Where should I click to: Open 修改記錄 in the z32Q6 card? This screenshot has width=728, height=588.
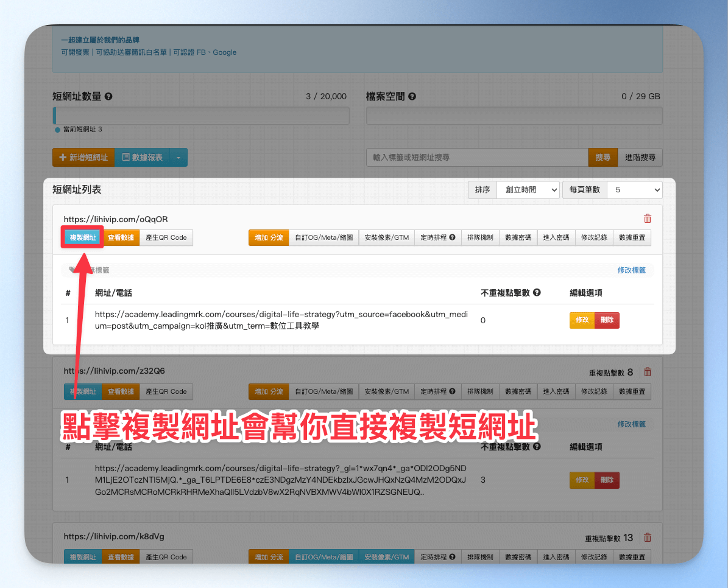pos(595,391)
